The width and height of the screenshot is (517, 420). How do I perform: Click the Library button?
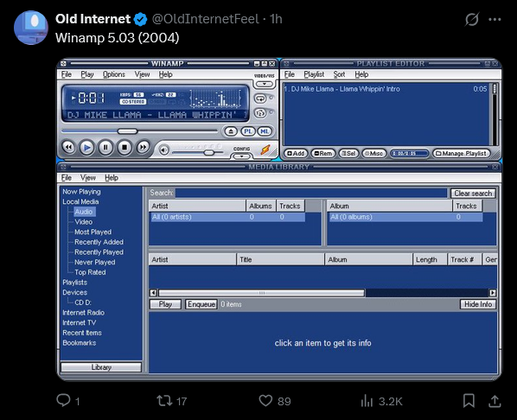click(101, 367)
